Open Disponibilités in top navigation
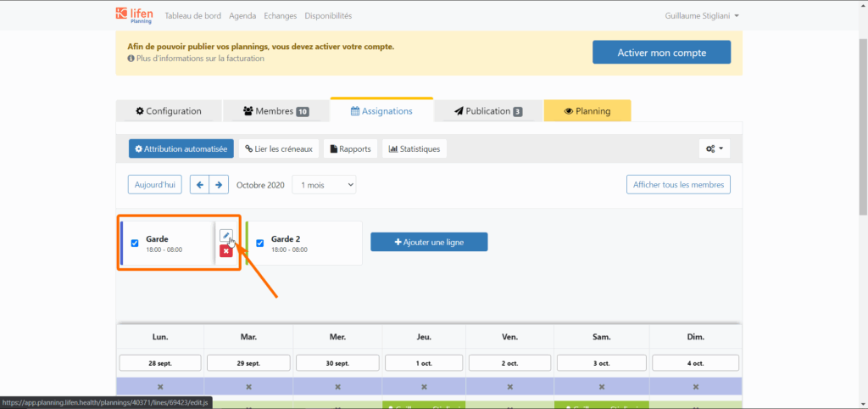 tap(328, 16)
